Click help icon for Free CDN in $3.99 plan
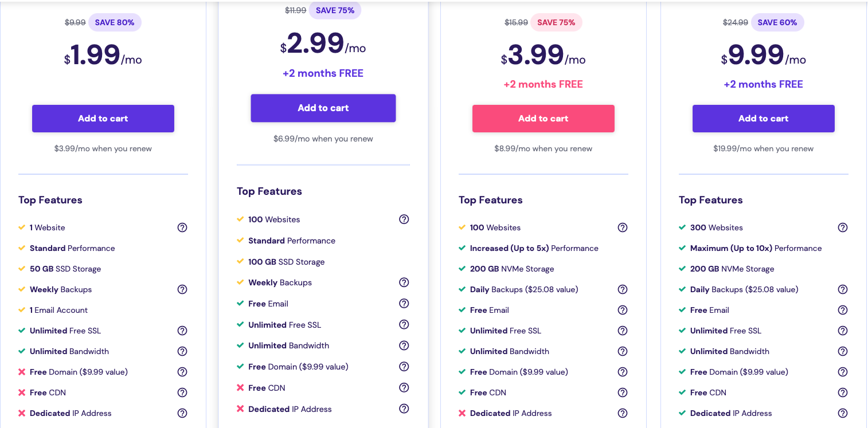This screenshot has height=428, width=868. coord(623,392)
